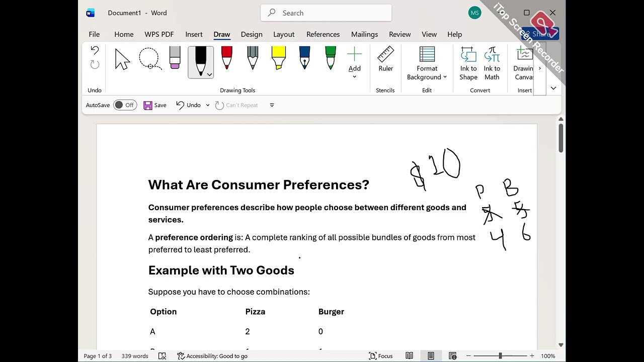Enable Focus mode
Image resolution: width=644 pixels, height=362 pixels.
(381, 356)
